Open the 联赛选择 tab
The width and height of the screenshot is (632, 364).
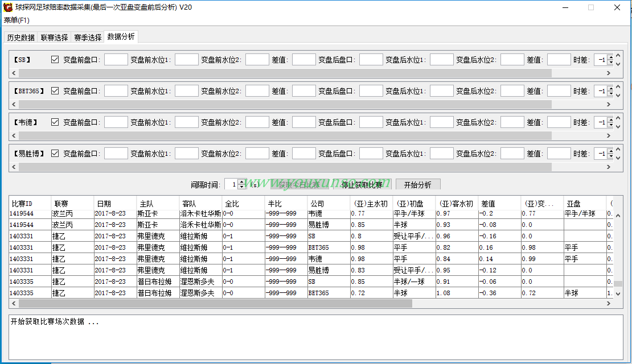tap(54, 38)
